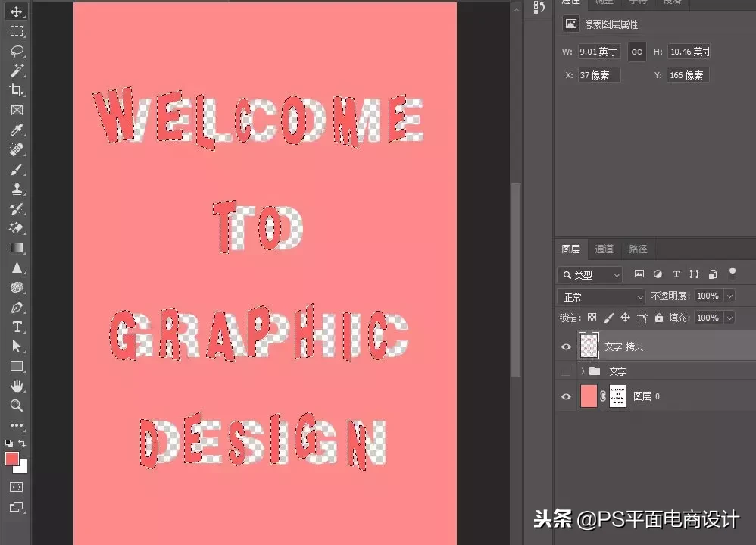Select the Frame tool
This screenshot has height=545, width=756.
pyautogui.click(x=17, y=110)
